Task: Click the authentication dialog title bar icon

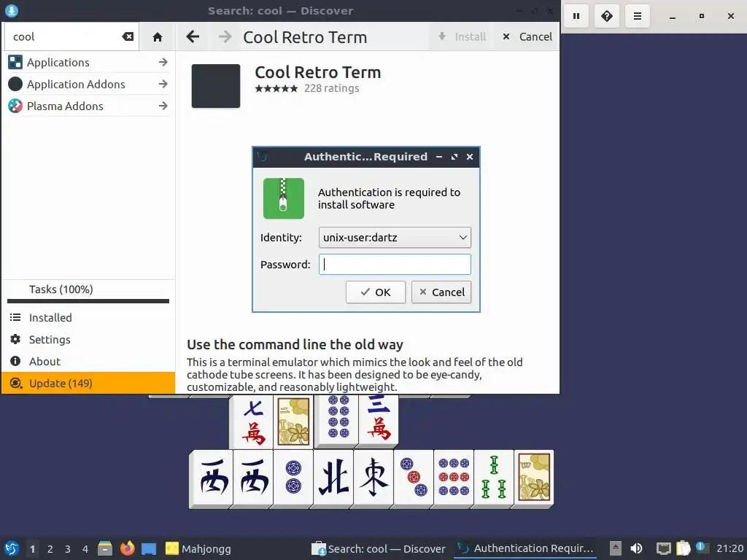Action: 263,157
